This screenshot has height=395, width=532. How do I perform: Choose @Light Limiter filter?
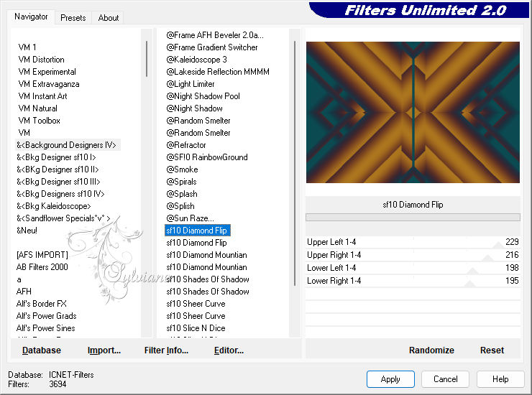pos(191,84)
